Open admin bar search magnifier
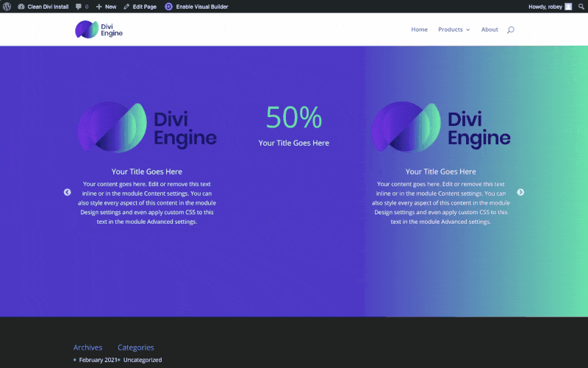 [581, 7]
